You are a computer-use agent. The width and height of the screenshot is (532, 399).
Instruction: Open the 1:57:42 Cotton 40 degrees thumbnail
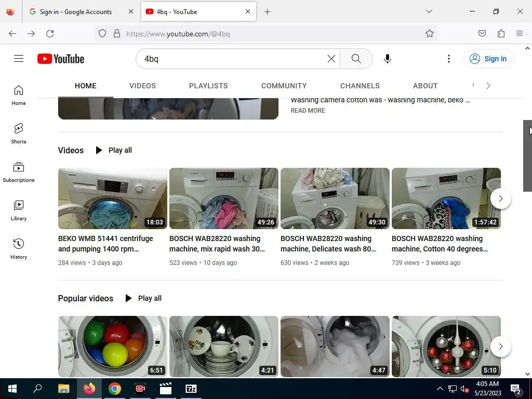tap(446, 198)
